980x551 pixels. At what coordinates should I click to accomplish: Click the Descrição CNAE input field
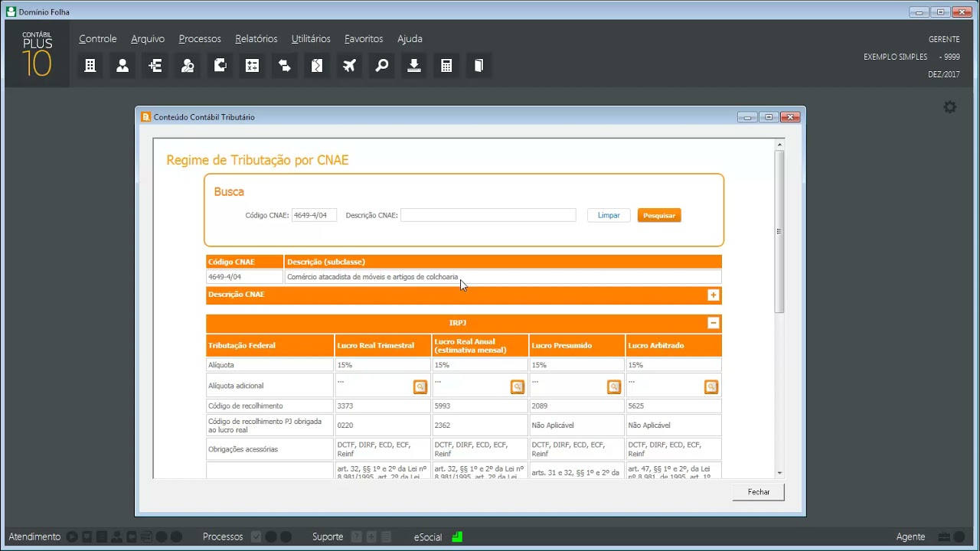point(488,216)
